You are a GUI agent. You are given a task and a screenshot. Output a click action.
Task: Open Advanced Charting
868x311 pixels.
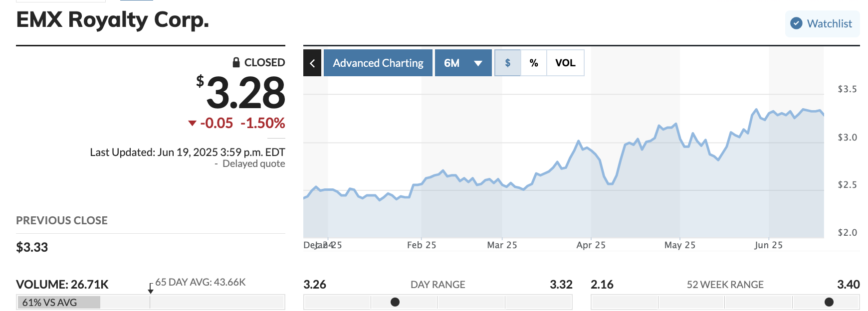[378, 63]
